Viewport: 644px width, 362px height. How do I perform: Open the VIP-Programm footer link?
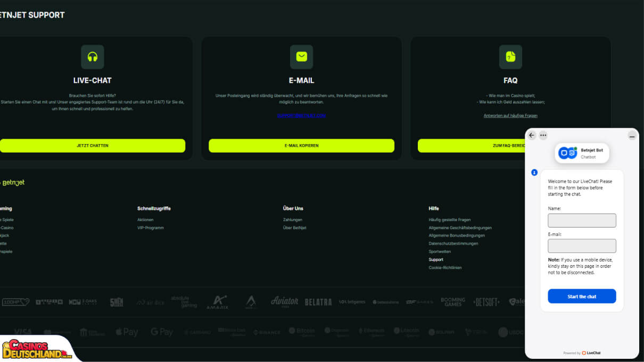coord(151,228)
